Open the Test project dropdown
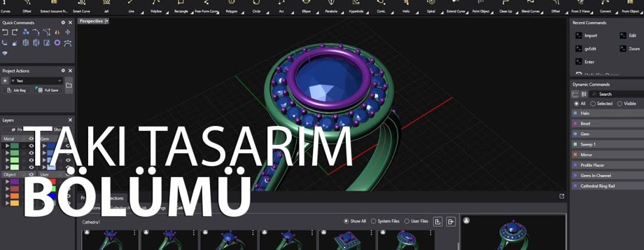This screenshot has width=644, height=250. click(36, 81)
